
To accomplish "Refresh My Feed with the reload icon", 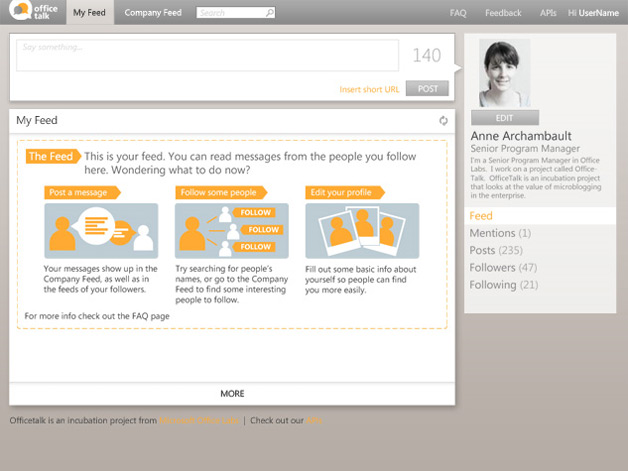I will [x=443, y=121].
